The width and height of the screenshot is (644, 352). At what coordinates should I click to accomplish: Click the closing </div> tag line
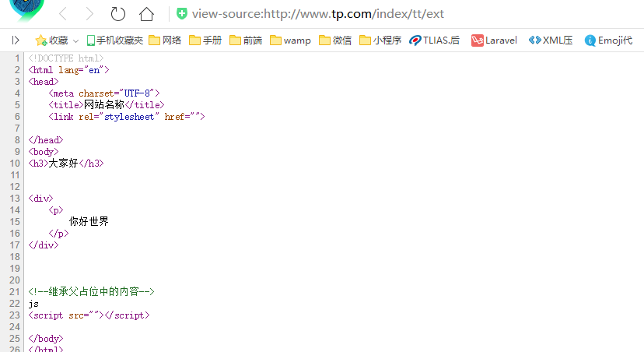44,245
